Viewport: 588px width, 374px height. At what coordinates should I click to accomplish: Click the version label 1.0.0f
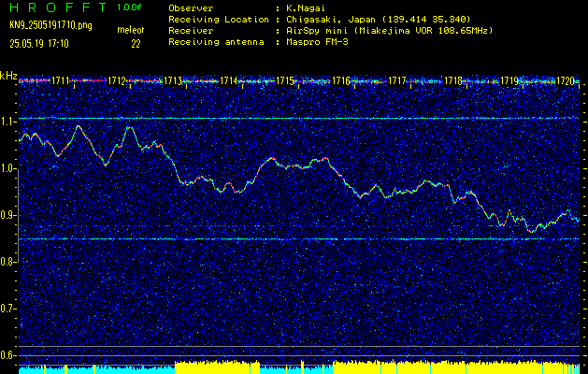[x=129, y=7]
